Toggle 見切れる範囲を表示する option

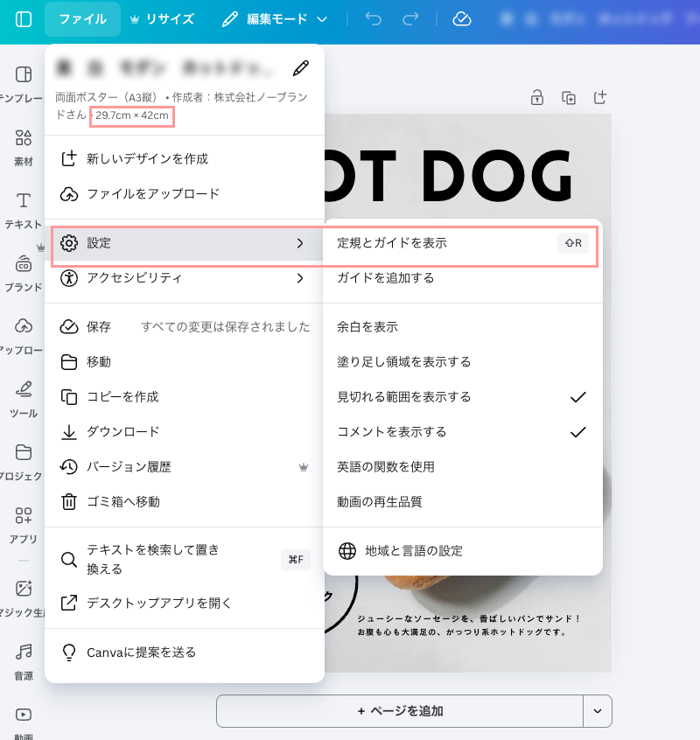coord(462,397)
